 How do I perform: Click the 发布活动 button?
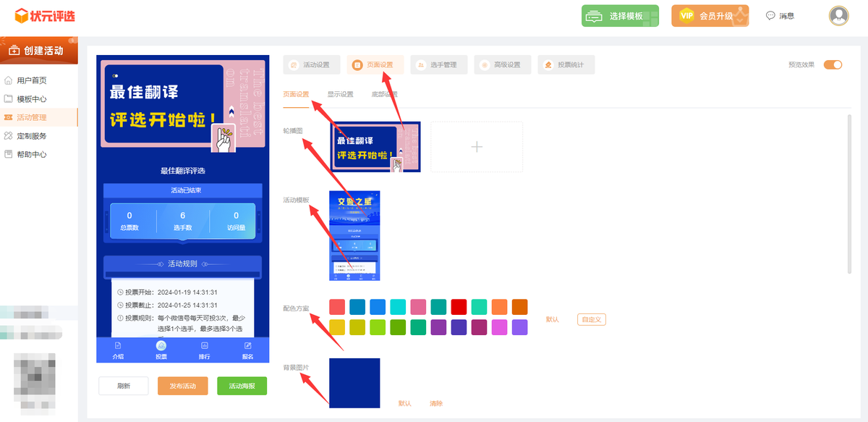tap(182, 386)
